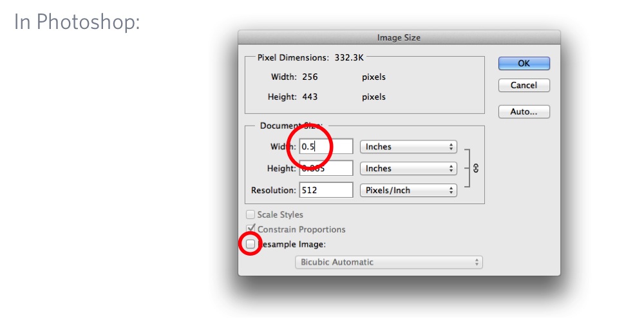
Task: Open the Auto... resolution options
Action: [x=524, y=111]
